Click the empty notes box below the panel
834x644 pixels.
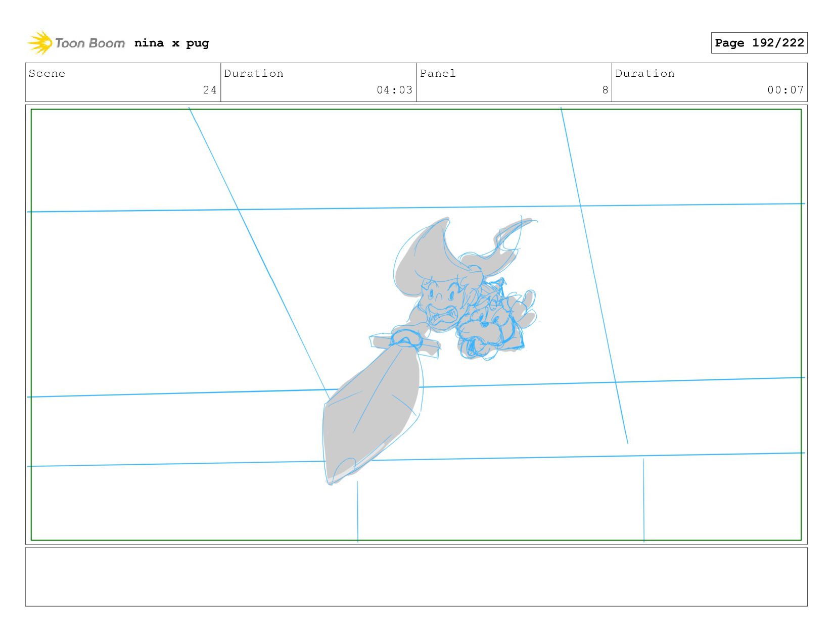416,577
